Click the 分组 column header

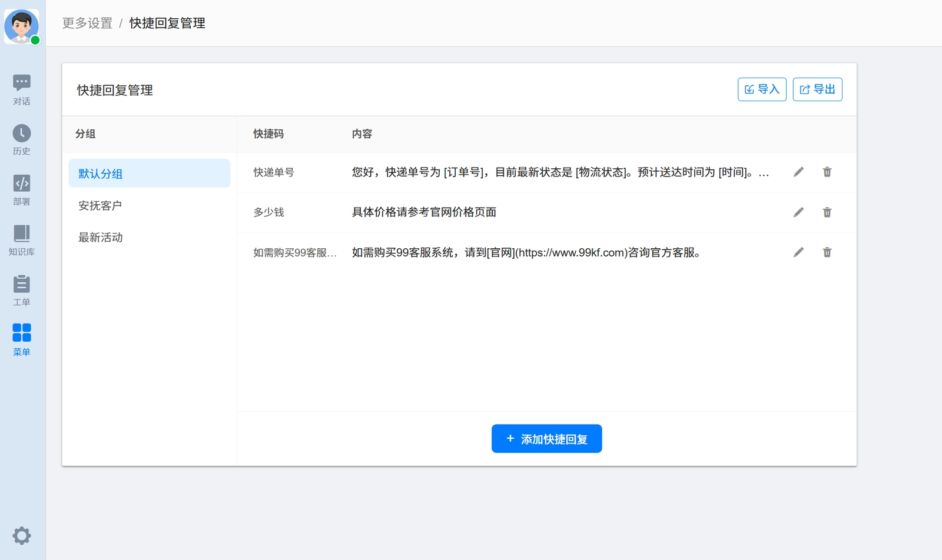tap(85, 134)
